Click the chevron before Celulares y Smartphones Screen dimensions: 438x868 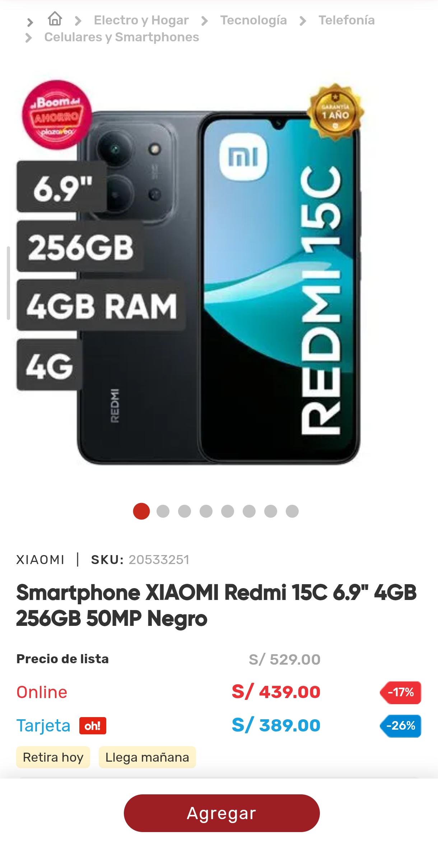(x=29, y=37)
